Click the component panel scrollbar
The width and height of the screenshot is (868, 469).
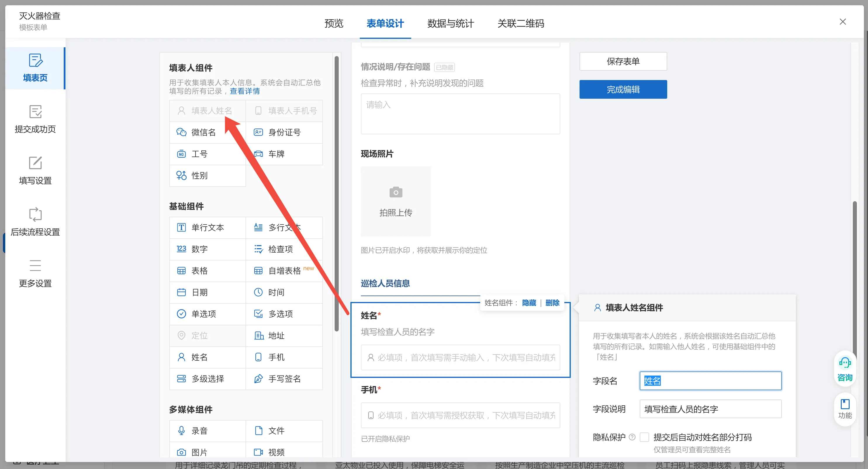coord(336,194)
